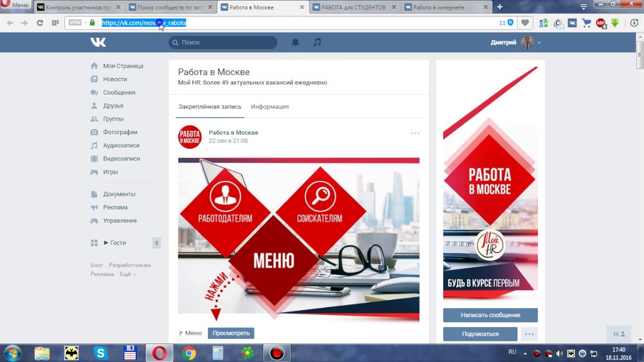Add page to bookmarks heart icon
This screenshot has width=644, height=362.
click(525, 23)
